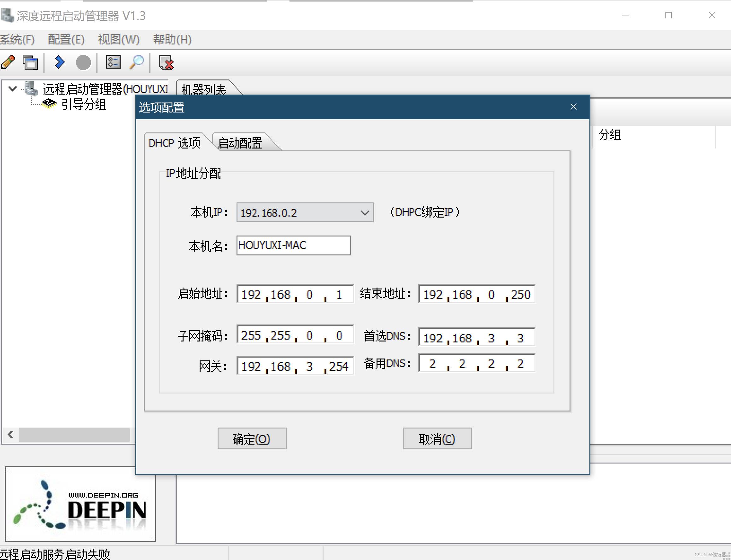Select the DHCP 选项 tab
The image size is (731, 560).
coord(174,143)
